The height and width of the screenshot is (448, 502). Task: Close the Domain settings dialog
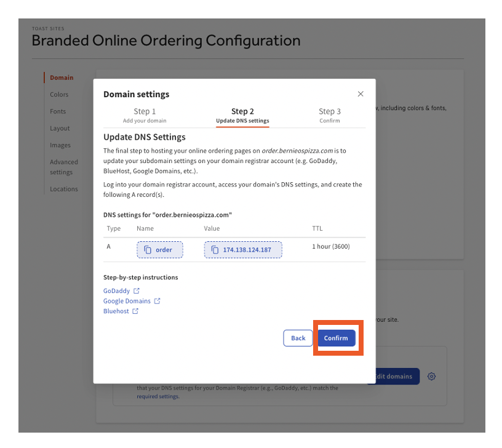coord(361,94)
